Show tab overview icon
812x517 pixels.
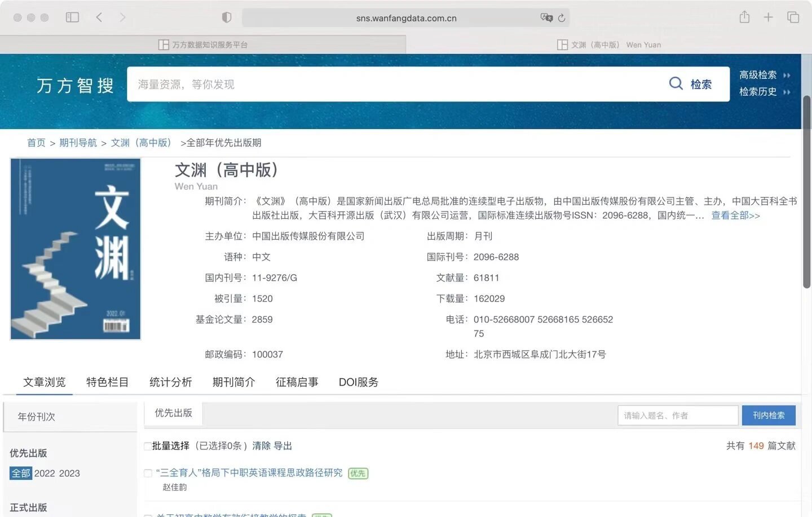[x=793, y=17]
